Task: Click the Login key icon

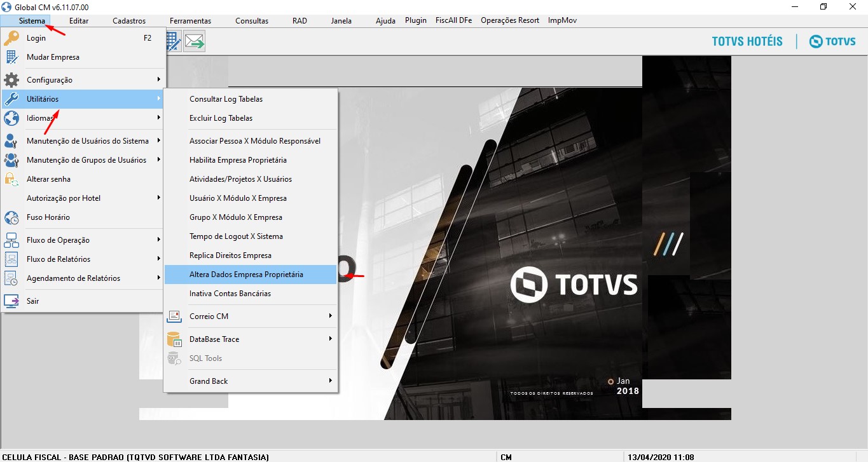Action: (x=11, y=38)
